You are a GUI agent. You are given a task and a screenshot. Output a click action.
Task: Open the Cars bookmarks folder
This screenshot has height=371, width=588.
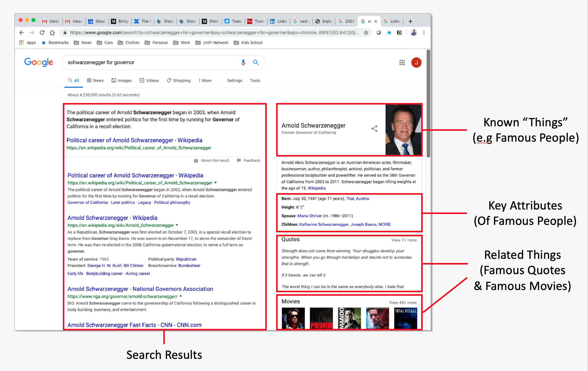[x=105, y=43]
